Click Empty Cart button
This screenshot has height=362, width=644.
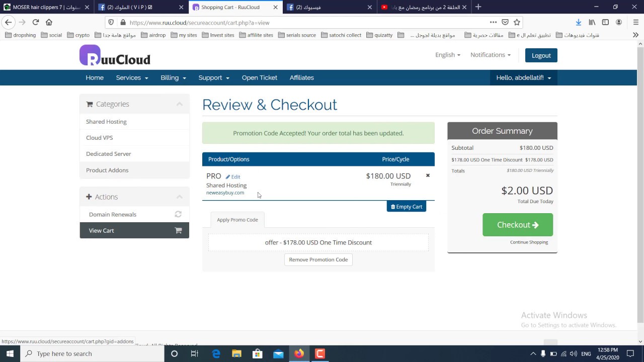click(407, 207)
